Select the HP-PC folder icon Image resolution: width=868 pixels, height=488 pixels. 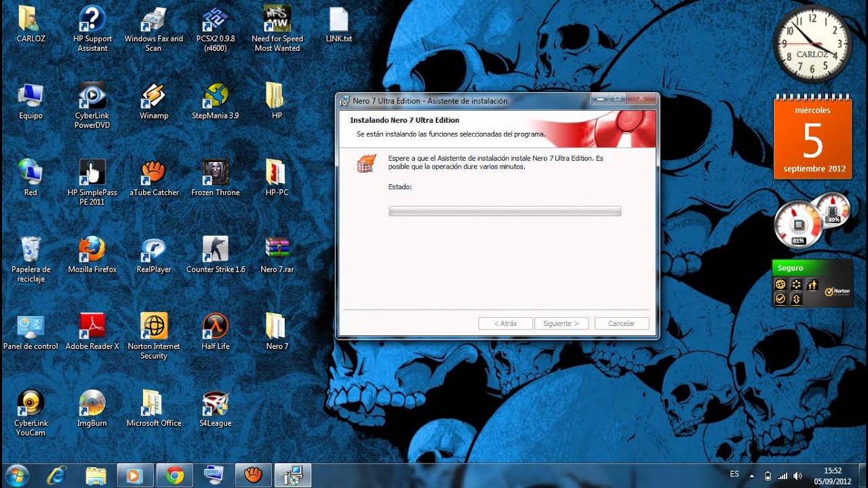click(x=277, y=178)
